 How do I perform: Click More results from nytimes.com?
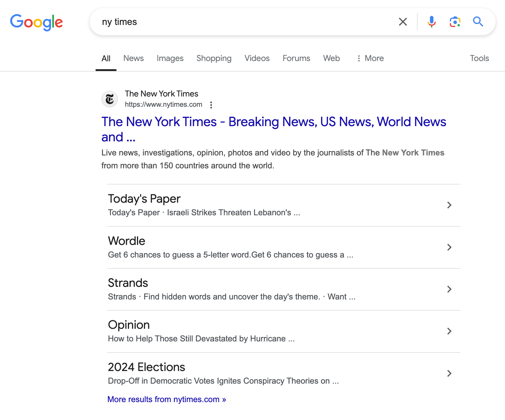(x=167, y=399)
